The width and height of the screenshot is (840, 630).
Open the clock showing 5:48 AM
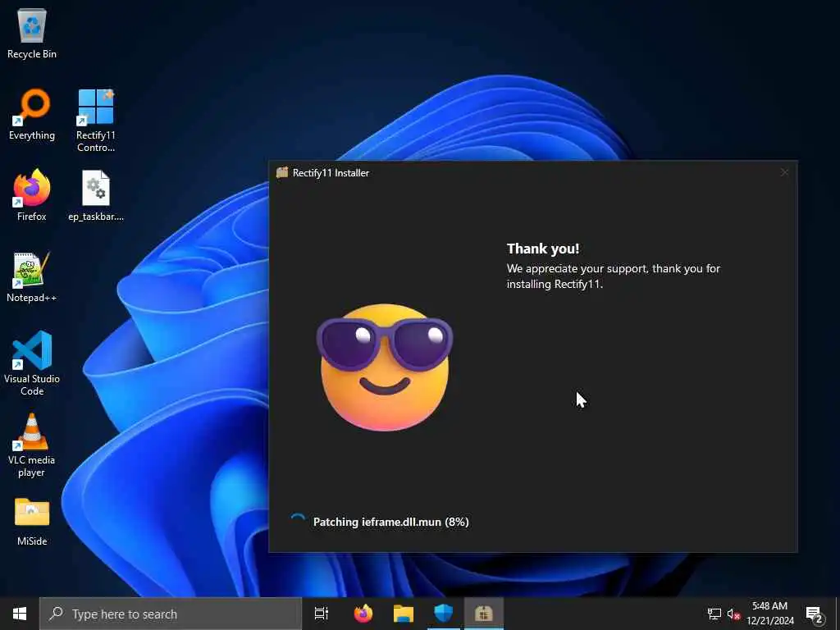point(769,614)
